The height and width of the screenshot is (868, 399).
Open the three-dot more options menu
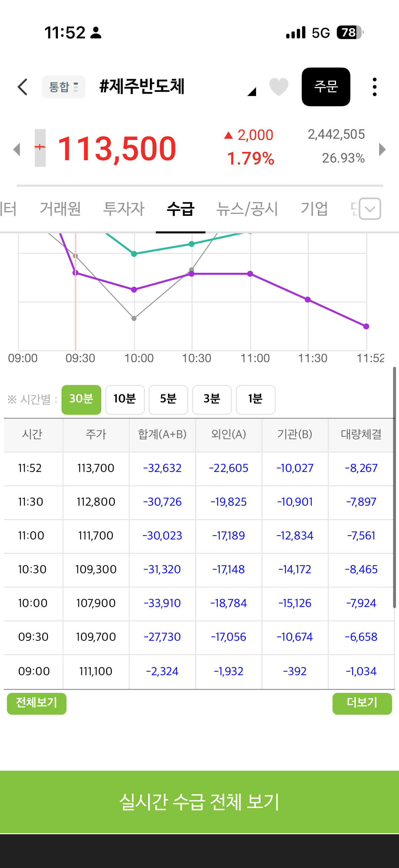click(375, 87)
